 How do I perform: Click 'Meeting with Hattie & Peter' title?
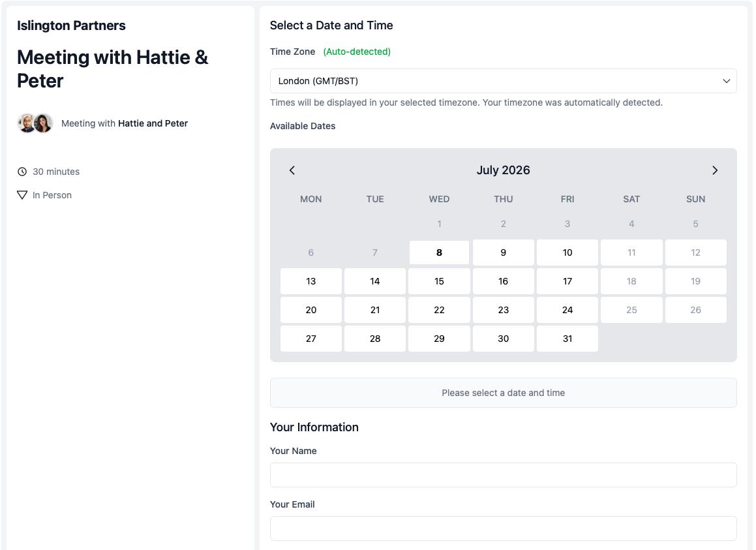[113, 69]
